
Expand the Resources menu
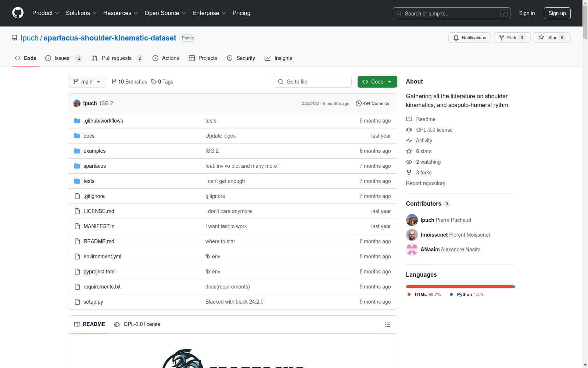pyautogui.click(x=121, y=13)
